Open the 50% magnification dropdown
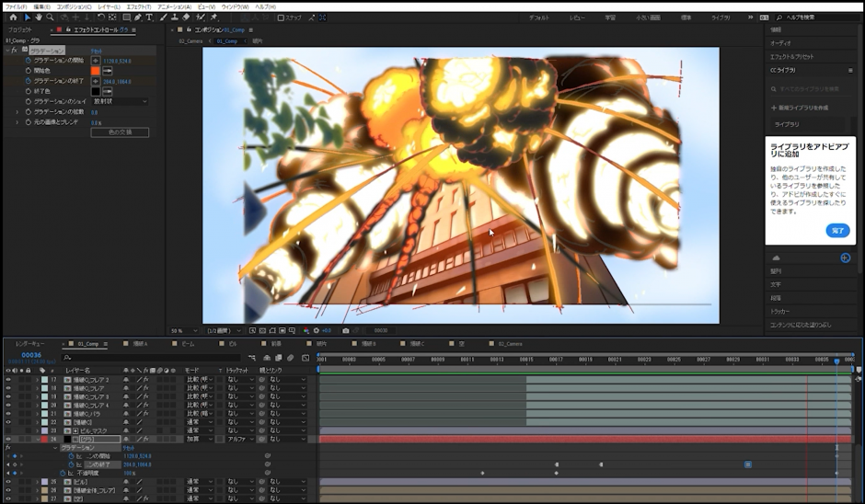This screenshot has width=865, height=504. click(184, 330)
